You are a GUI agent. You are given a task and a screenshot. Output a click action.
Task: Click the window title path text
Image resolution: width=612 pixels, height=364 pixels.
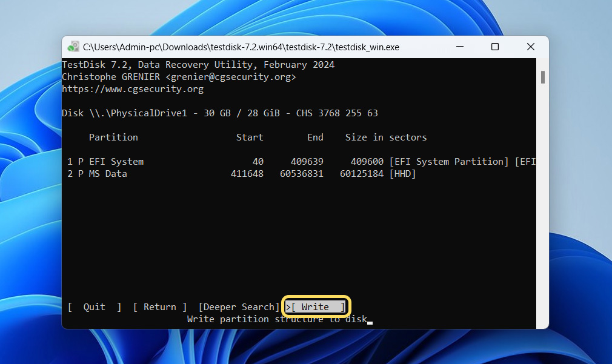(241, 47)
